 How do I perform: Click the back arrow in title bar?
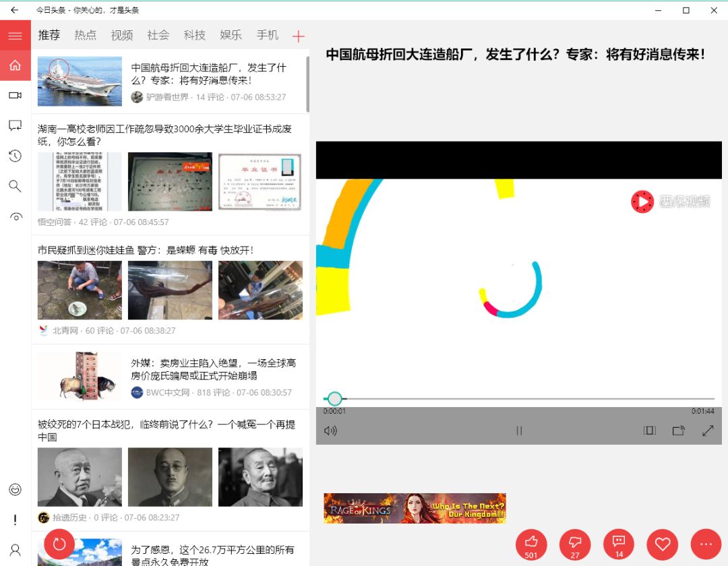click(14, 9)
